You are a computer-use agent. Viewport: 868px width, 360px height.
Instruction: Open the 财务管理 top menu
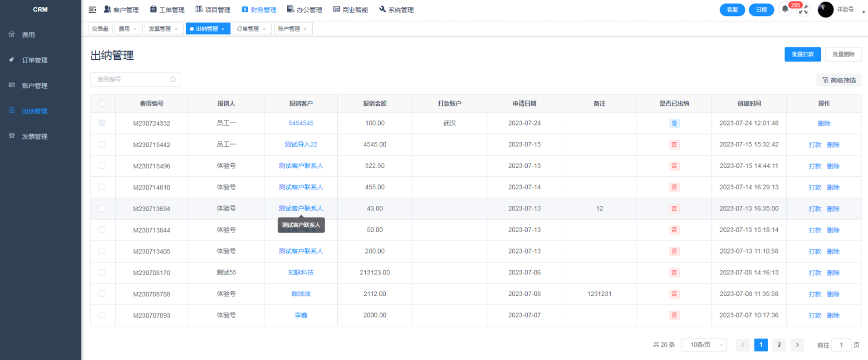(x=259, y=9)
